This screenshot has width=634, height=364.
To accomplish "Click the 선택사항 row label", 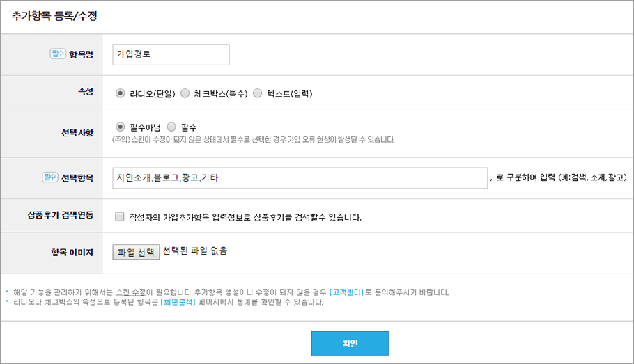I will pos(77,132).
